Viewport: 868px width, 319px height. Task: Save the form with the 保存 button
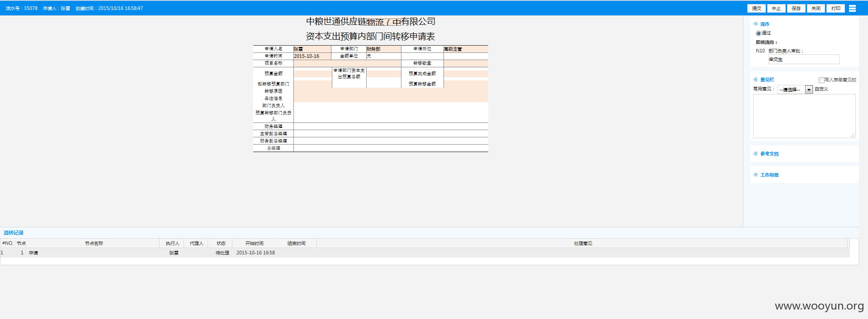click(x=796, y=8)
